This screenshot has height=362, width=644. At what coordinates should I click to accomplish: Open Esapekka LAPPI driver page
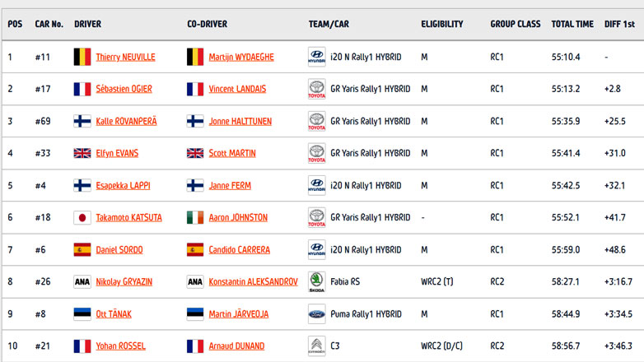pyautogui.click(x=123, y=185)
